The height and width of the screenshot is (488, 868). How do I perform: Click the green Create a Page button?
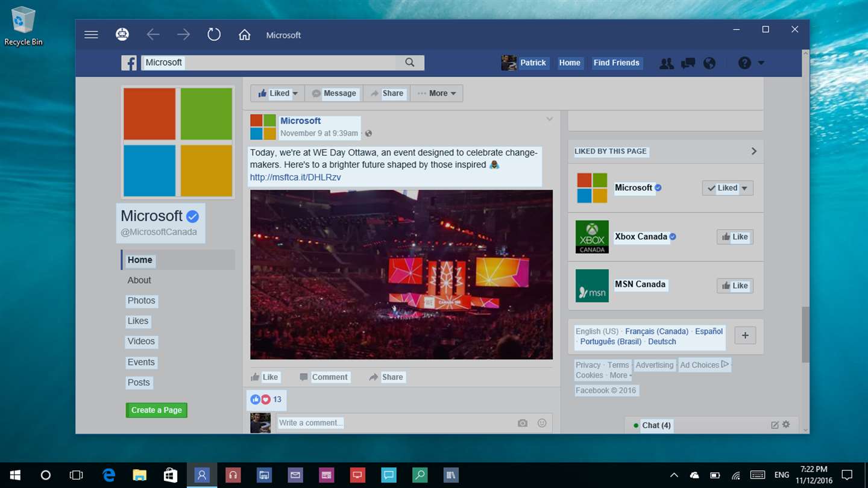[x=157, y=410]
